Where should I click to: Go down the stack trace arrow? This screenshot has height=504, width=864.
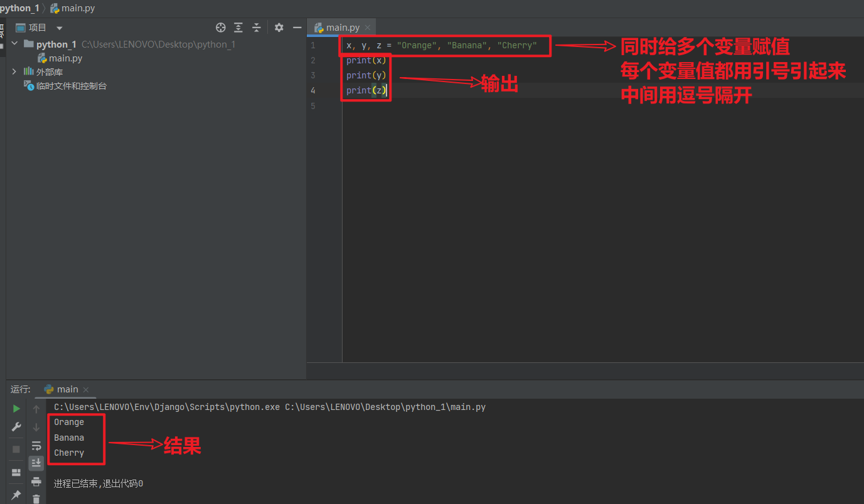tap(36, 428)
